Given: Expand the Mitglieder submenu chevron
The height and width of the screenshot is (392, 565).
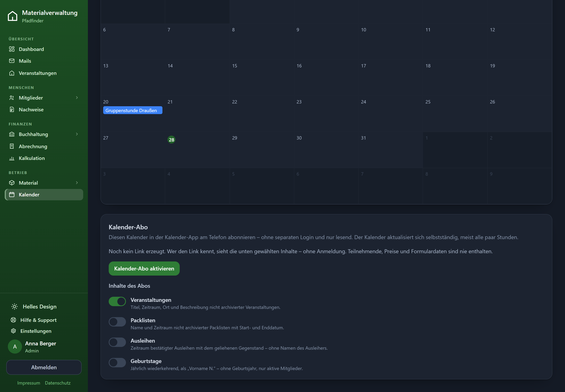Looking at the screenshot, I should (77, 98).
